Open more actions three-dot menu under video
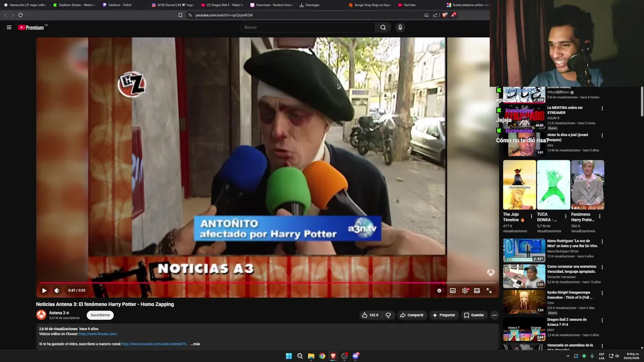Viewport: 644px width, 362px height. [494, 315]
